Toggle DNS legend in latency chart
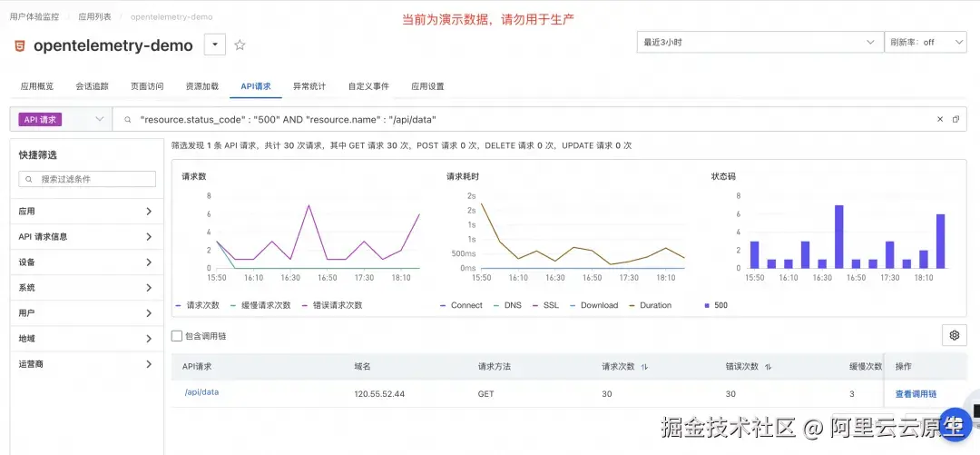The width and height of the screenshot is (980, 455). pyautogui.click(x=507, y=305)
